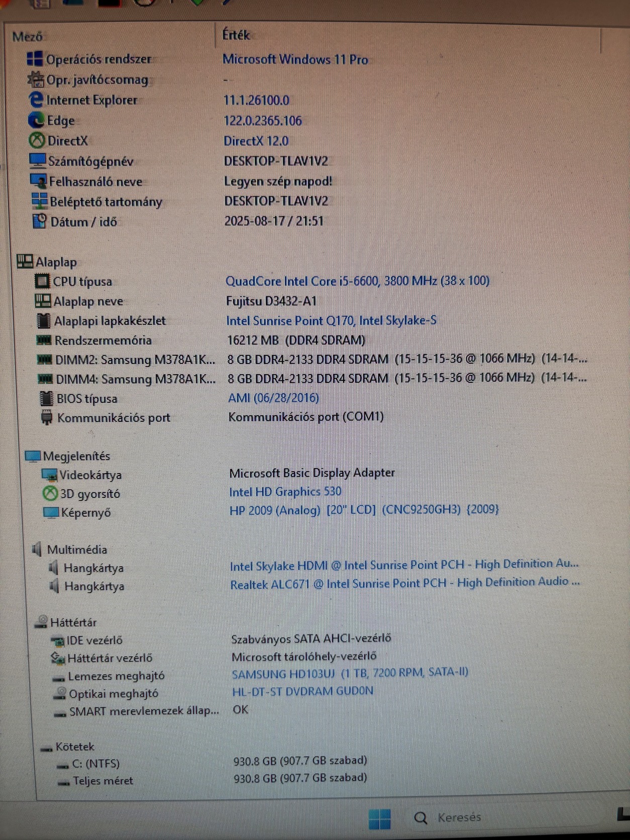Click the video card icon beside Videokártya
Image resolution: width=630 pixels, height=840 pixels.
pos(49,474)
